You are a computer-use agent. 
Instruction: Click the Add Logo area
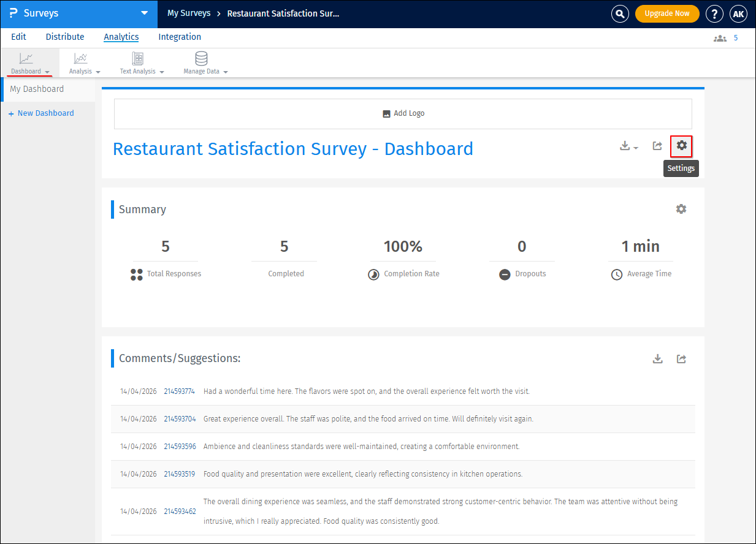403,113
